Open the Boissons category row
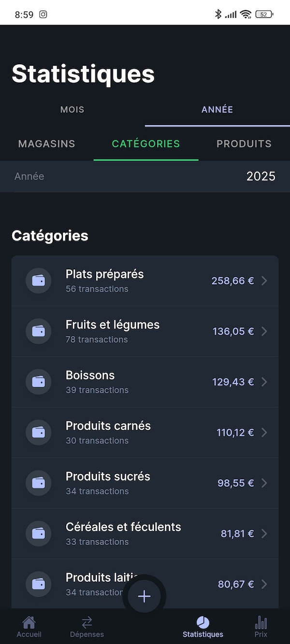Screen dimensions: 290x644 coord(145,382)
